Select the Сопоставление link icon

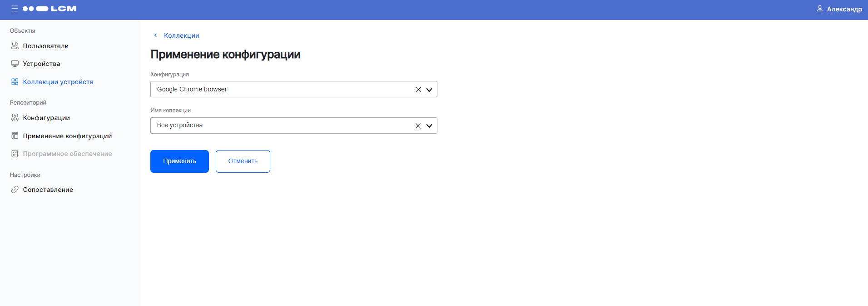[x=14, y=190]
